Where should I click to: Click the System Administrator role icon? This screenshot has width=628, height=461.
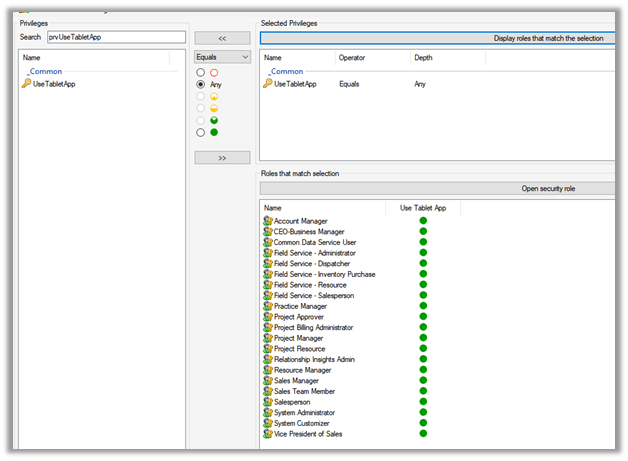click(x=267, y=412)
